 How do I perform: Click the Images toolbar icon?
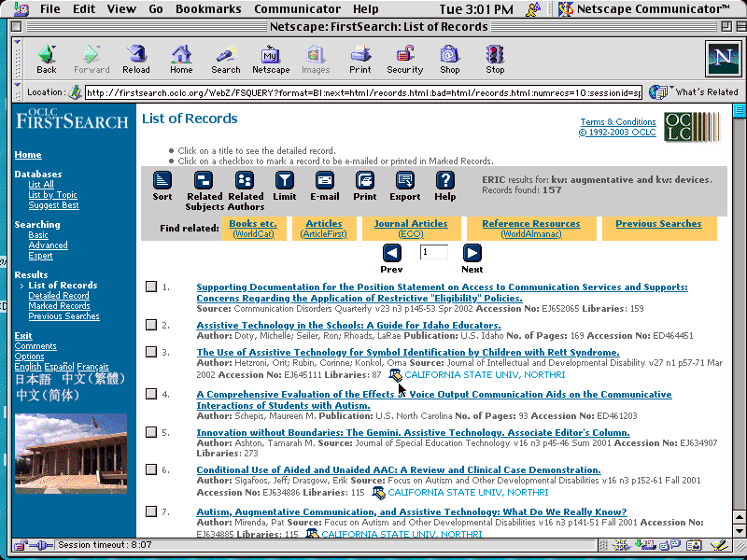316,60
